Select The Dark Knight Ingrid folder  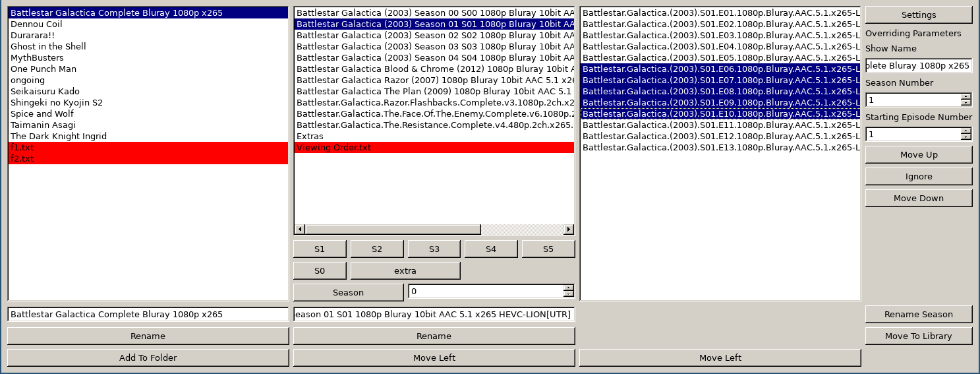tap(148, 136)
